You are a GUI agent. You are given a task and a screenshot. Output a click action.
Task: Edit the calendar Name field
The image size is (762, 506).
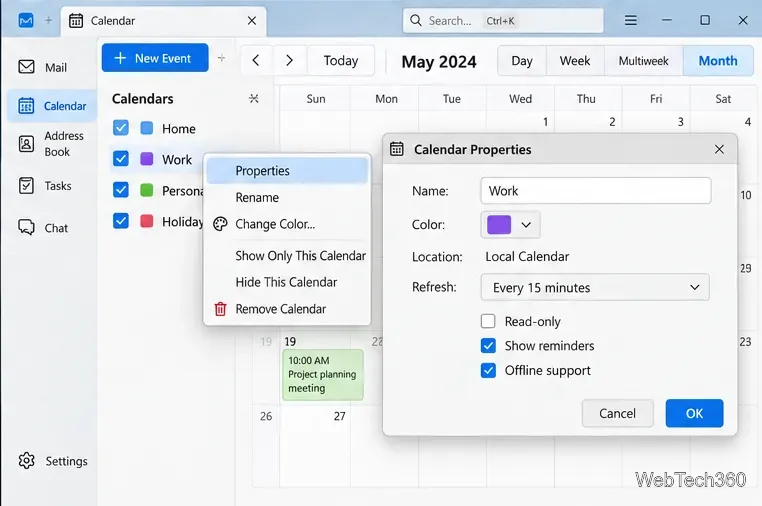(596, 191)
